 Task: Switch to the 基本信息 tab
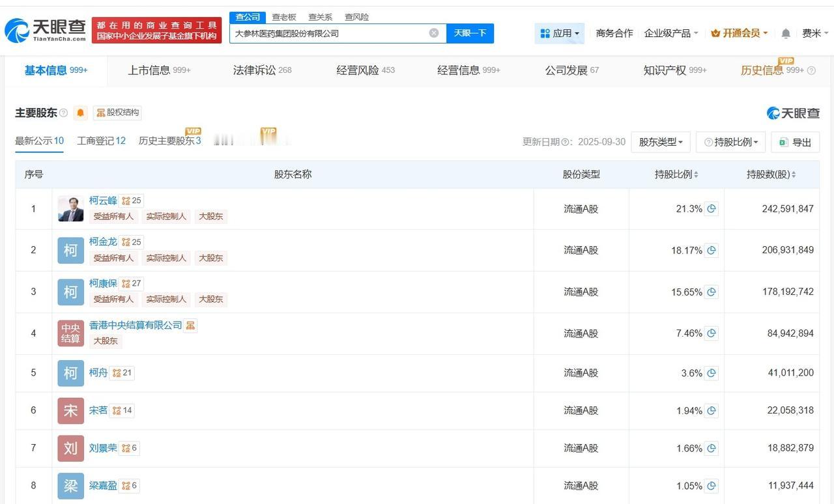[x=56, y=70]
